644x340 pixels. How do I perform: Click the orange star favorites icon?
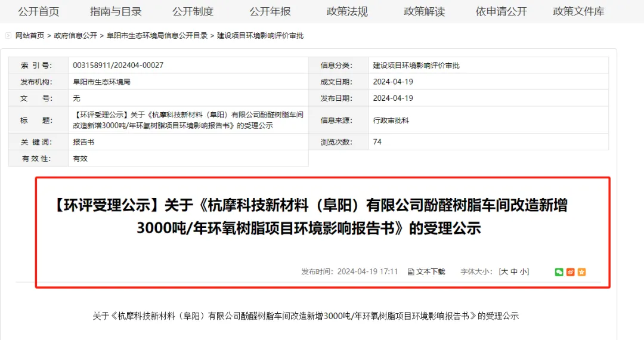point(581,272)
